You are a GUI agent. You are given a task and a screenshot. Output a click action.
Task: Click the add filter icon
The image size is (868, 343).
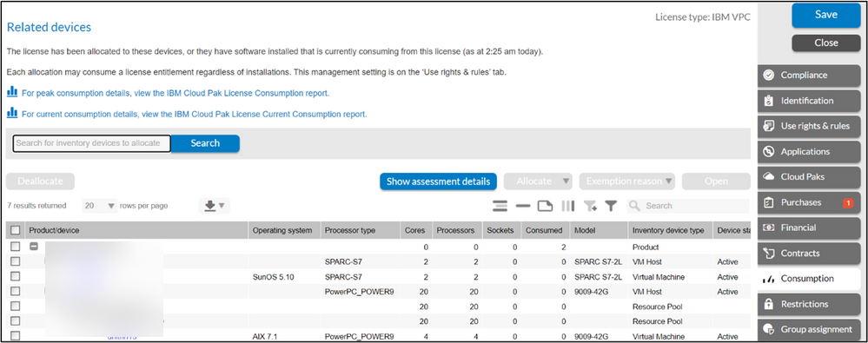(590, 206)
